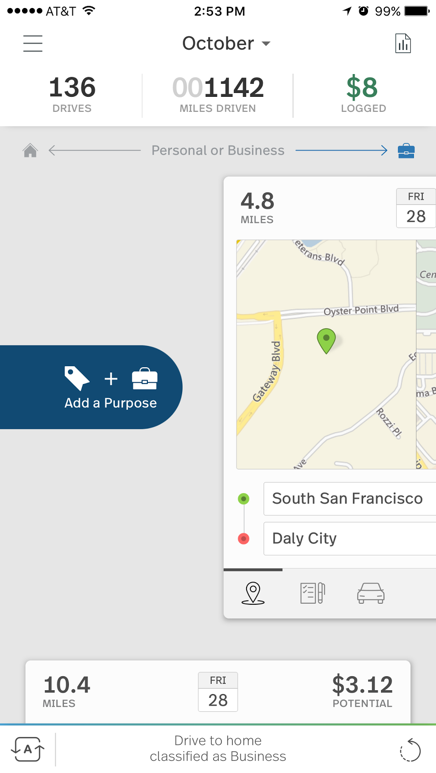Edit the South San Francisco start field
The width and height of the screenshot is (436, 773).
click(350, 499)
